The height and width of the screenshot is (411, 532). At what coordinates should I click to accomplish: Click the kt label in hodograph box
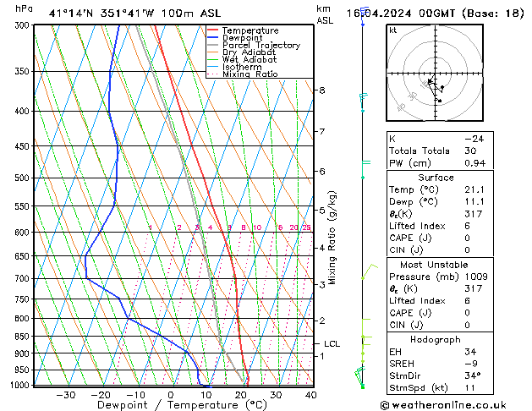tap(393, 30)
